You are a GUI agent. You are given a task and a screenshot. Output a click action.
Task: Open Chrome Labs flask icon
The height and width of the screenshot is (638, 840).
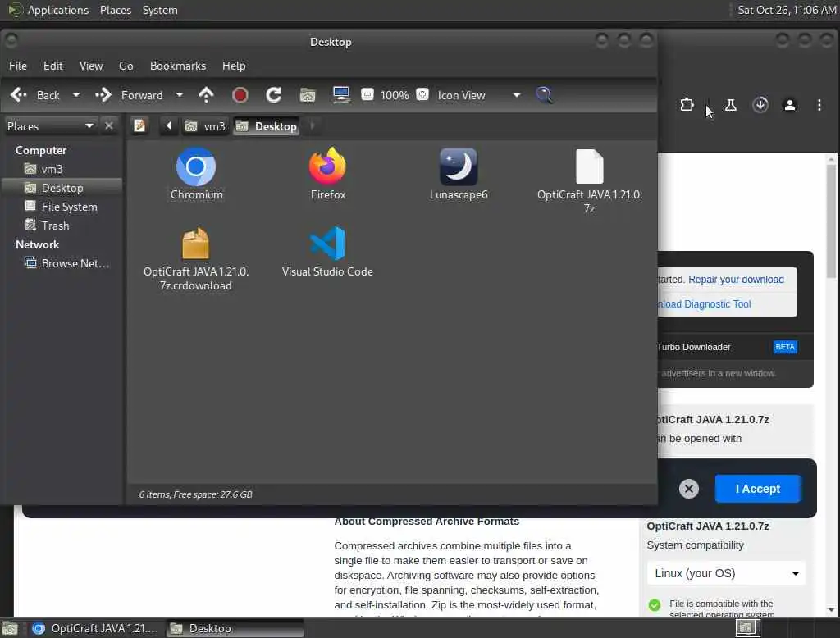[x=731, y=105]
